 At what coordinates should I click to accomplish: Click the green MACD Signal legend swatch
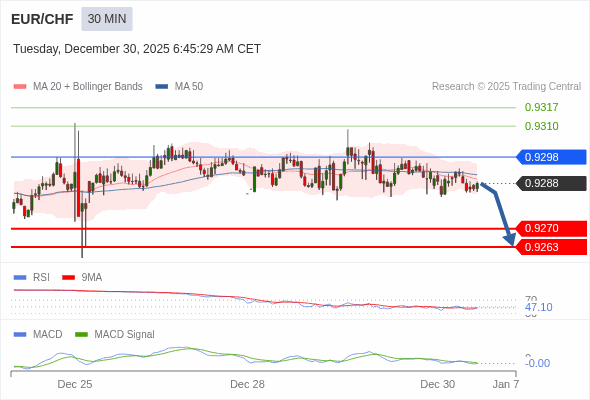81,335
